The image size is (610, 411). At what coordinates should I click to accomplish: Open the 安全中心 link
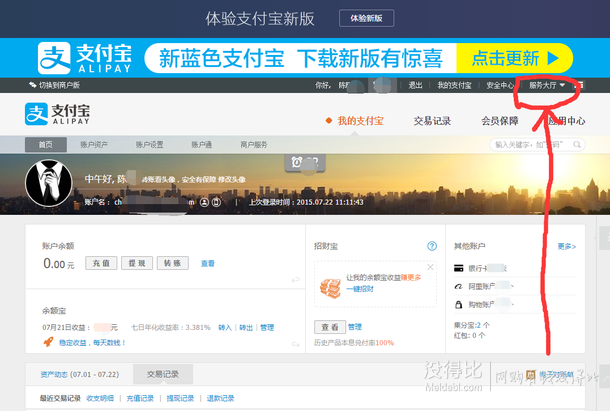point(500,85)
